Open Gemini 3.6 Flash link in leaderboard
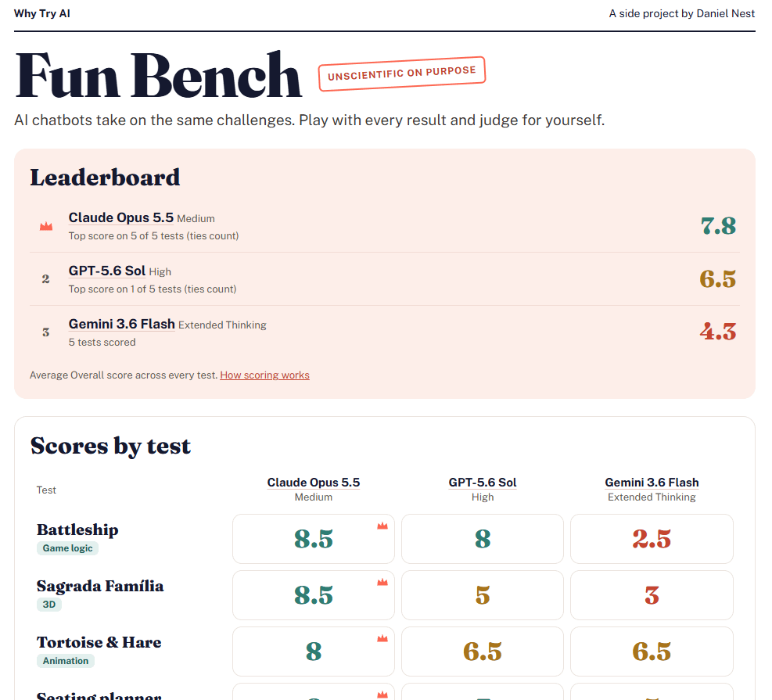 coord(121,324)
